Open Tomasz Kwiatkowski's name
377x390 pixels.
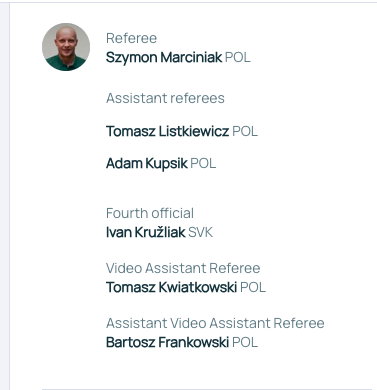[172, 287]
